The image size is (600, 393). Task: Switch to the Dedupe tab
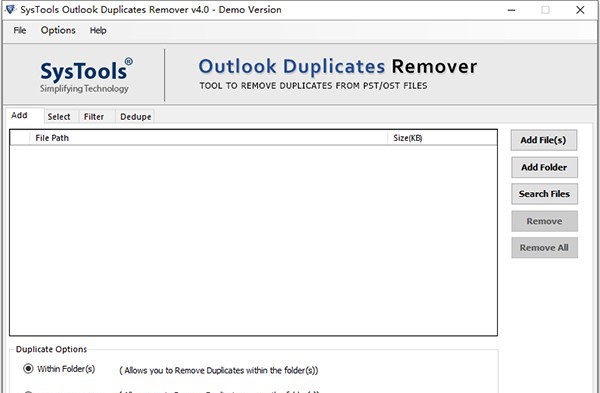(135, 117)
